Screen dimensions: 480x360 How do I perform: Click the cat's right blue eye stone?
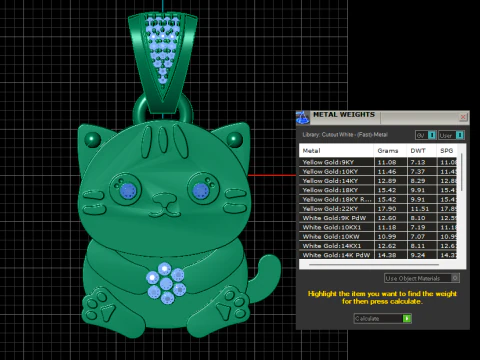click(x=201, y=191)
